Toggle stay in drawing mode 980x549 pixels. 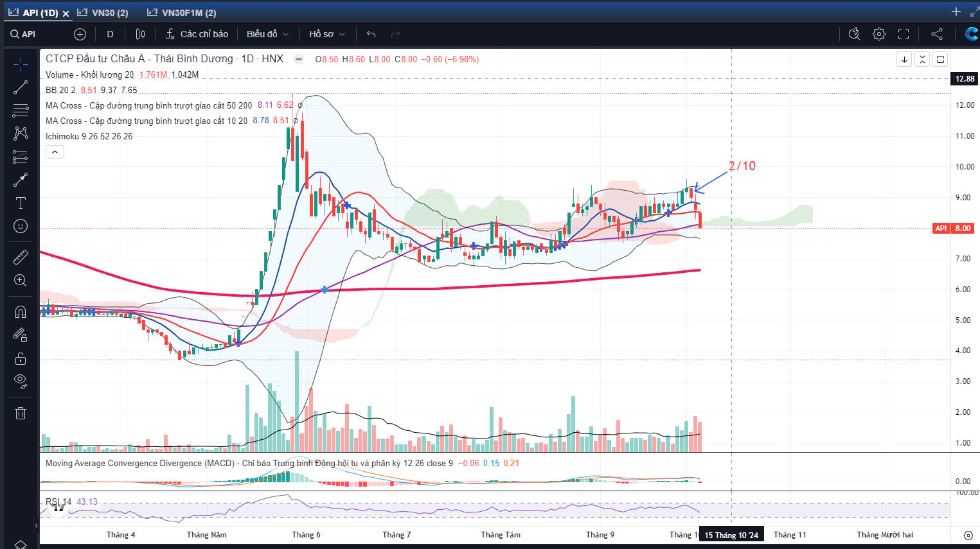pyautogui.click(x=21, y=335)
